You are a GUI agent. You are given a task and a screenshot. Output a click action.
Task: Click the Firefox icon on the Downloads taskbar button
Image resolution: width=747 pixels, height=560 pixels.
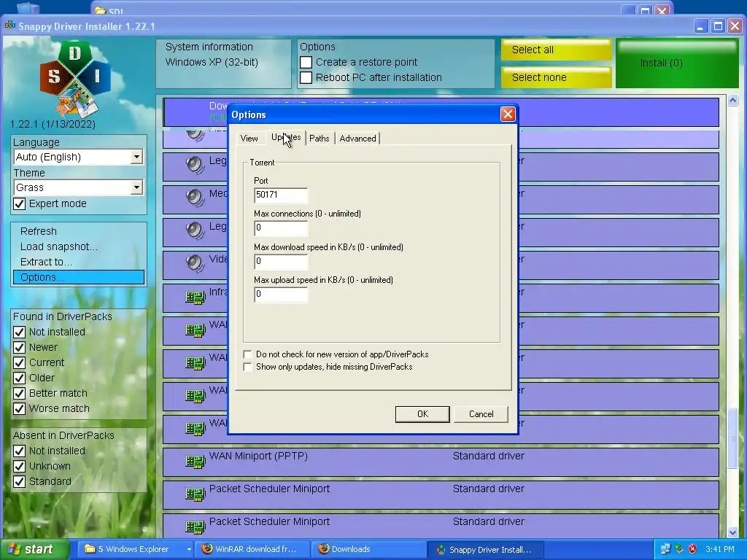pos(323,548)
